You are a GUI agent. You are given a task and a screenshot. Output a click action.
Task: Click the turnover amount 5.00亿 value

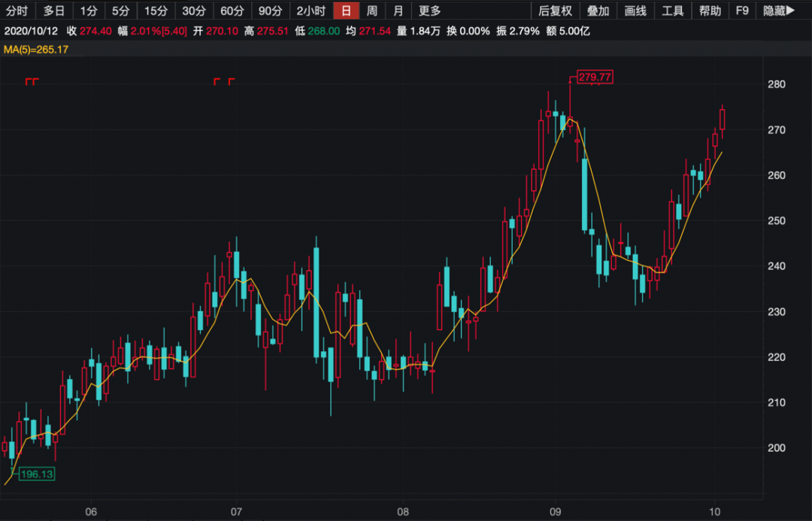coord(574,31)
